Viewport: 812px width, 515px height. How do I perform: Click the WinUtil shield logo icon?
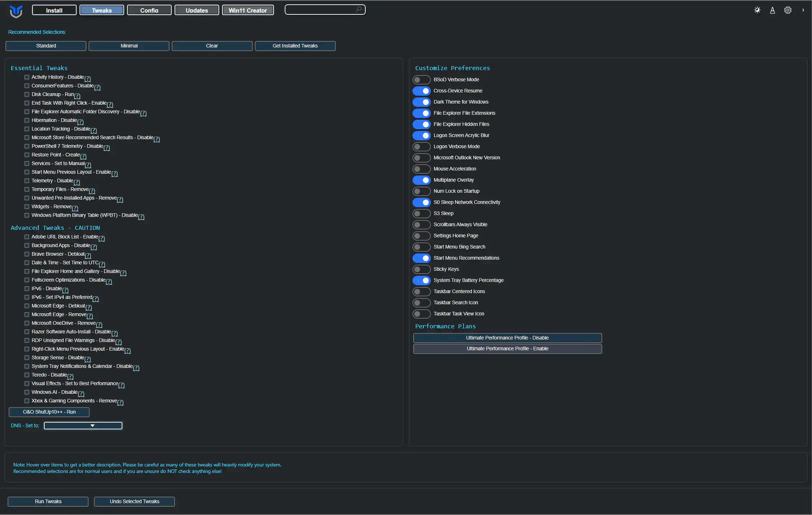(x=16, y=12)
